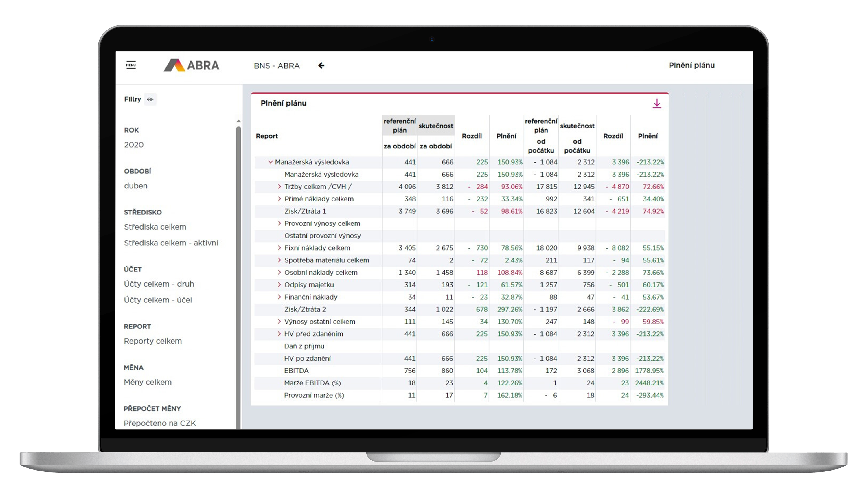Click the Reporty celkem filter
The width and height of the screenshot is (868, 492).
[x=153, y=341]
